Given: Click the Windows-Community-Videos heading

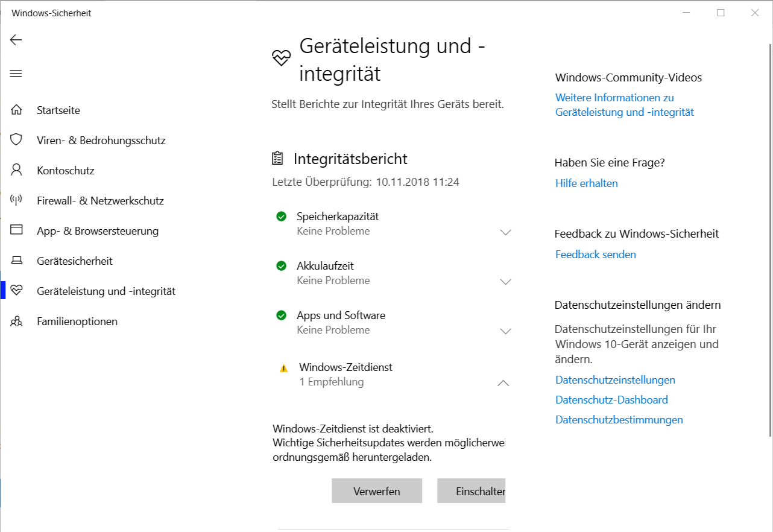Looking at the screenshot, I should [628, 77].
